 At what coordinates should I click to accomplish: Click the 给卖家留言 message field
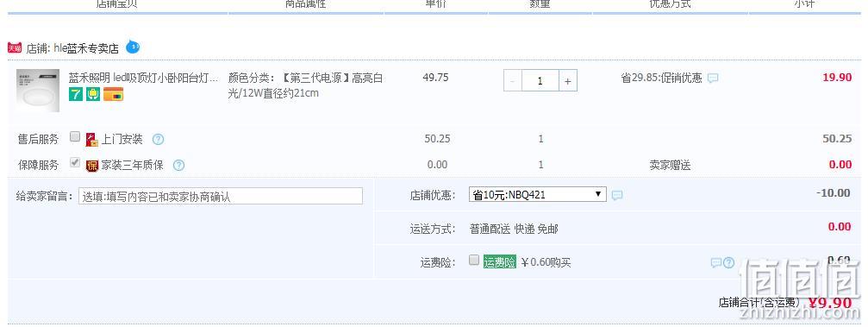coord(221,196)
